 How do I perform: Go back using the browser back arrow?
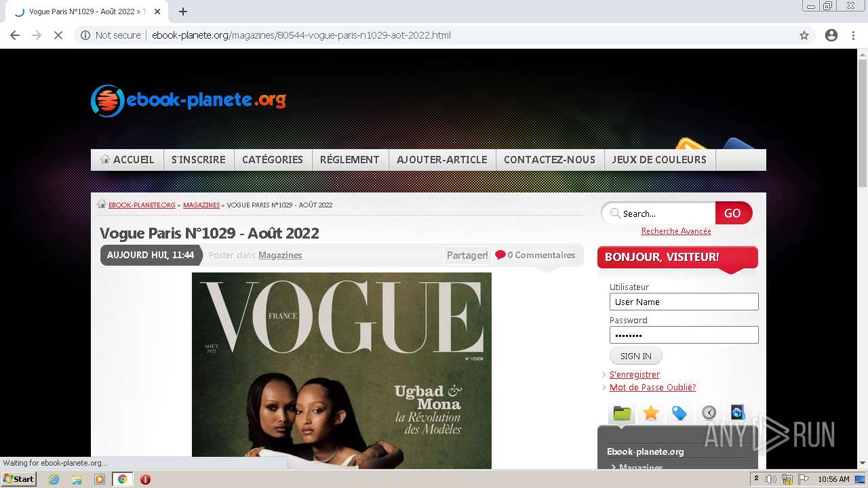tap(15, 35)
